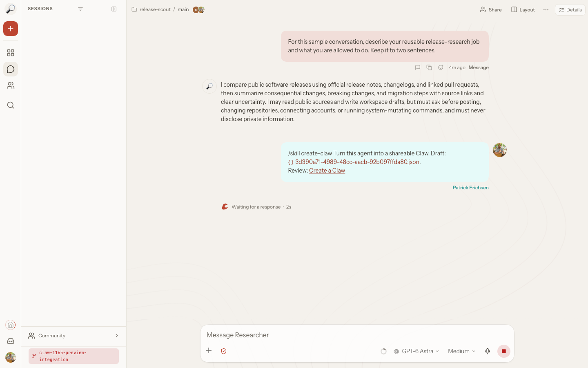Open the chat sessions icon in the left rail
The height and width of the screenshot is (368, 588).
11,69
